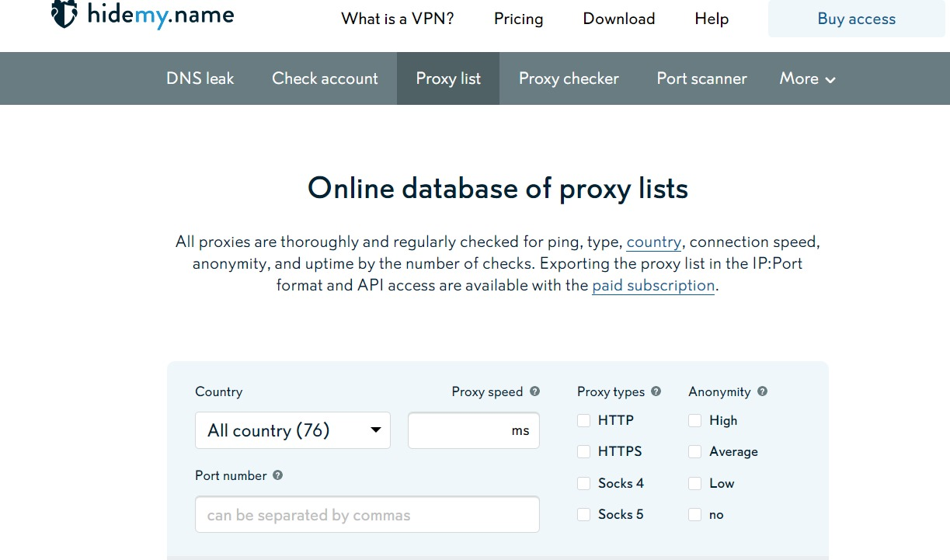Viewport: 950px width, 560px height.
Task: Select the Proxy list tab
Action: click(x=448, y=78)
